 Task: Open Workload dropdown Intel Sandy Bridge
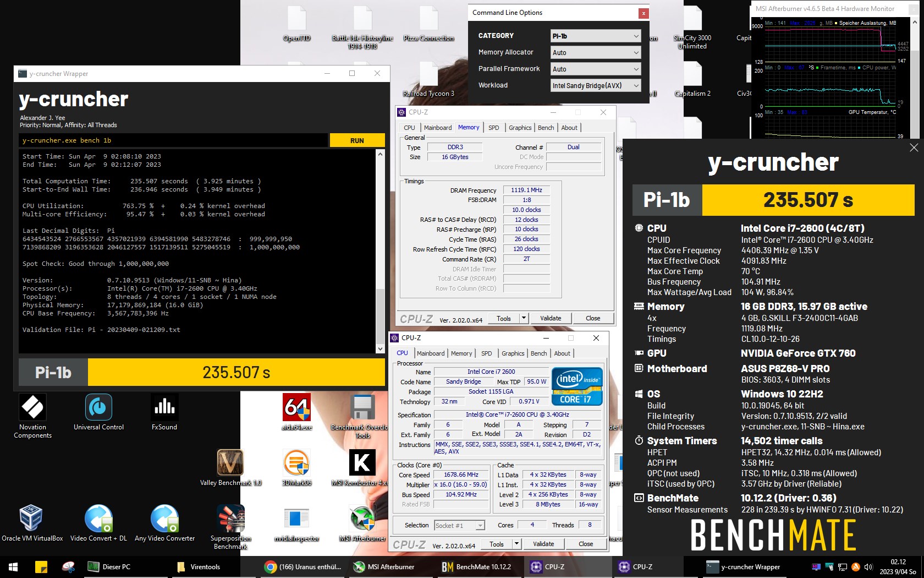(x=595, y=85)
